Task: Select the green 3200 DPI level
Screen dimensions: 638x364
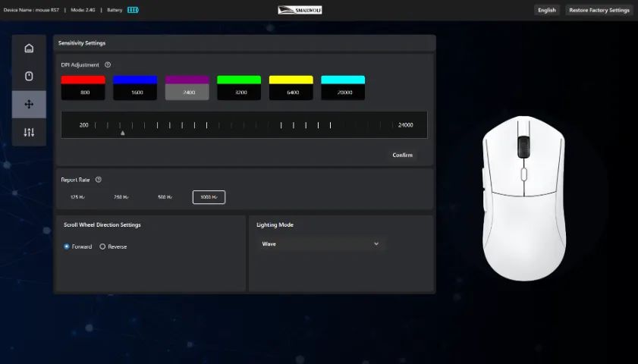Action: pos(239,87)
